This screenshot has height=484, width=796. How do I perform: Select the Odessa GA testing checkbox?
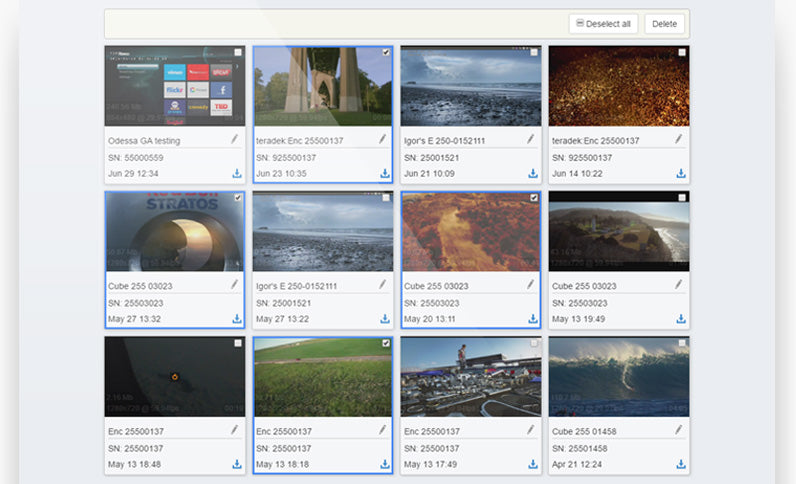[237, 52]
